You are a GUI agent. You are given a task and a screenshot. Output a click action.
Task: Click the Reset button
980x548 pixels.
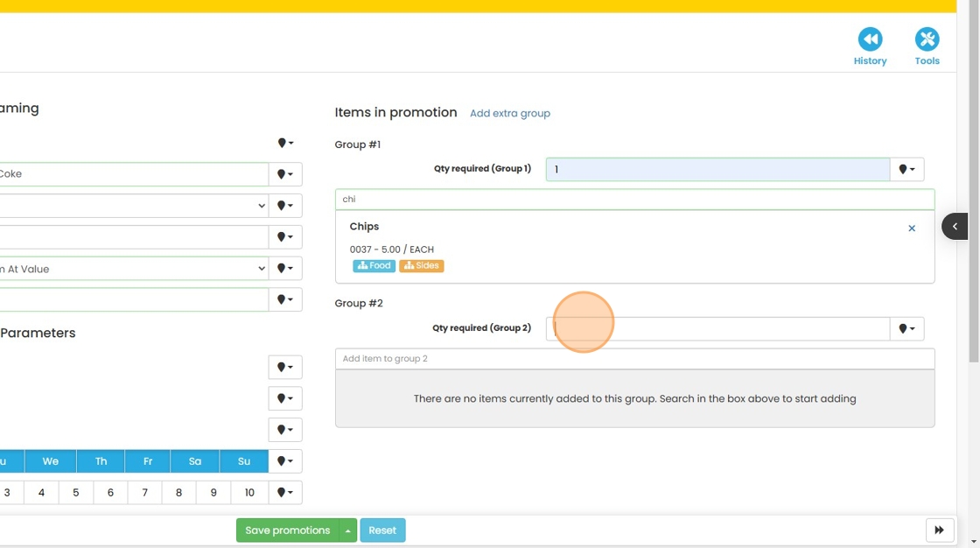[382, 530]
